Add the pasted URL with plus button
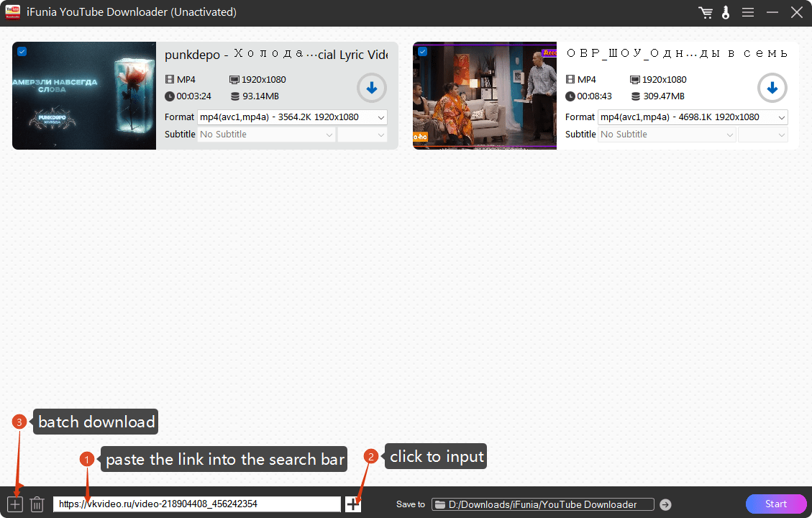This screenshot has height=518, width=812. [353, 504]
